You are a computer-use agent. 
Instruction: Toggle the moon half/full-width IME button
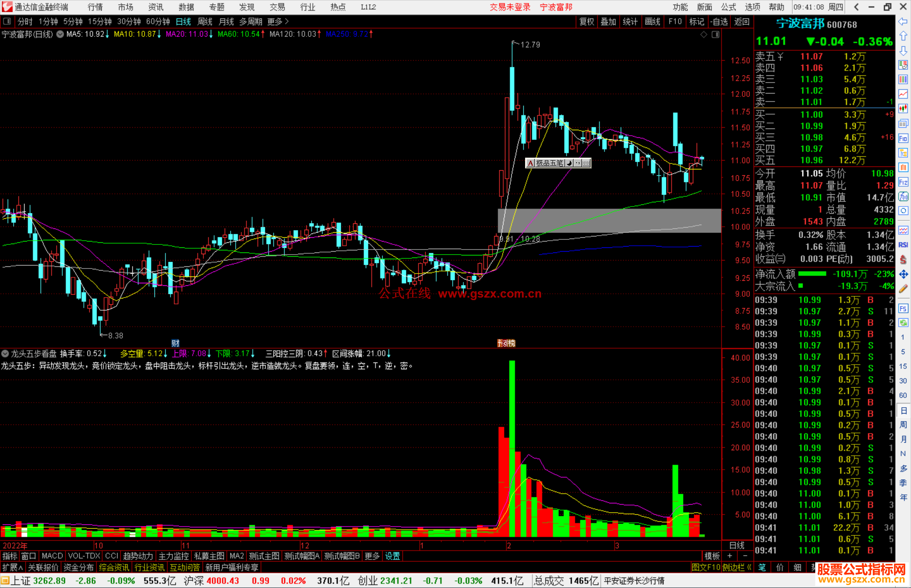(x=569, y=163)
